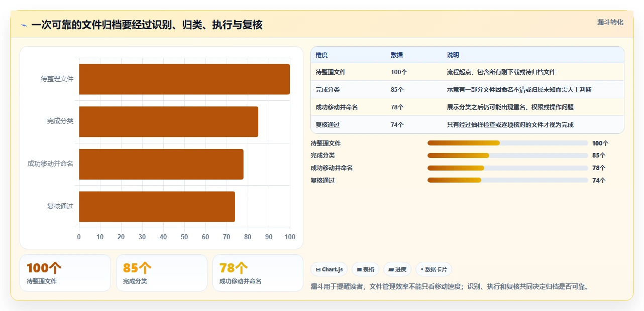Click the lightning icon before the title
644x311 pixels.
pyautogui.click(x=24, y=25)
